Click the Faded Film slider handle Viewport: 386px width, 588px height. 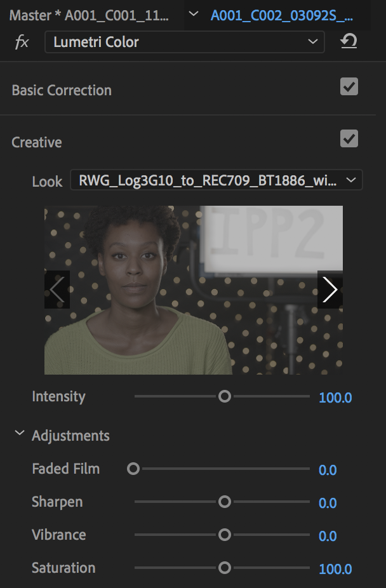coord(133,469)
